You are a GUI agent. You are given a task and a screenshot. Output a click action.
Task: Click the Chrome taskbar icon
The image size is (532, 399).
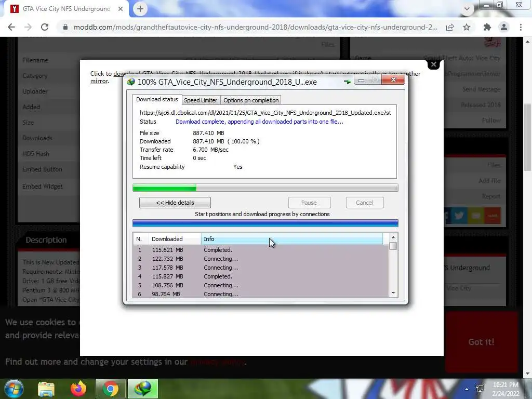coord(111,389)
